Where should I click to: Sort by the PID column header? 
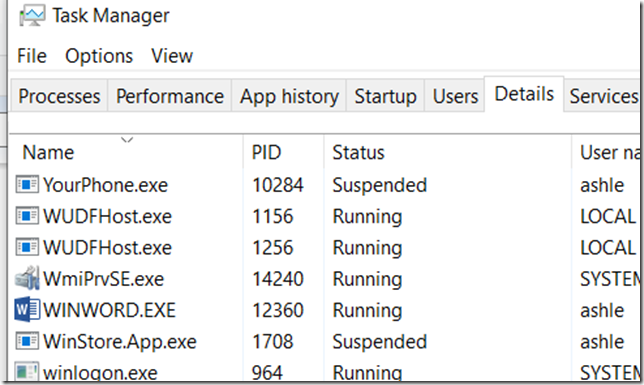[283, 152]
